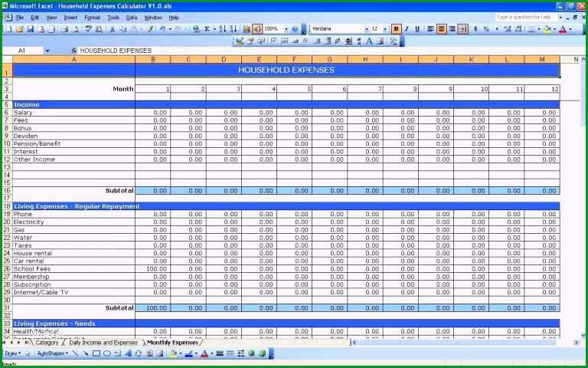Viewport: 588px width, 368px height.
Task: Open the Undo history dropdown arrow
Action: pos(170,29)
